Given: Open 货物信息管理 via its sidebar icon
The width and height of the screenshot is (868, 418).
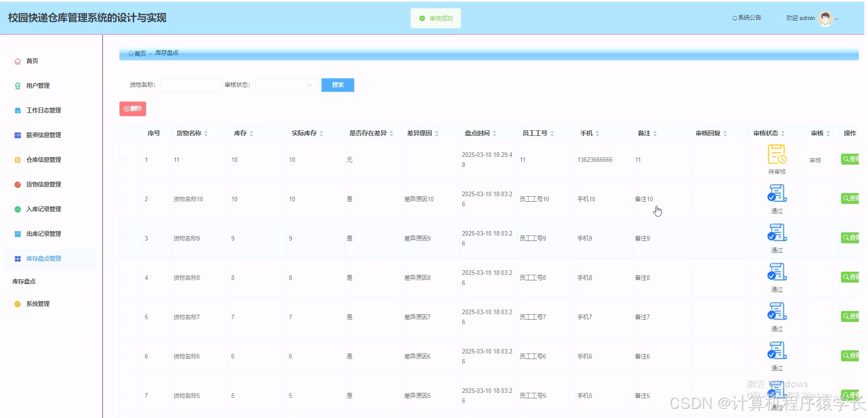Looking at the screenshot, I should (x=17, y=184).
